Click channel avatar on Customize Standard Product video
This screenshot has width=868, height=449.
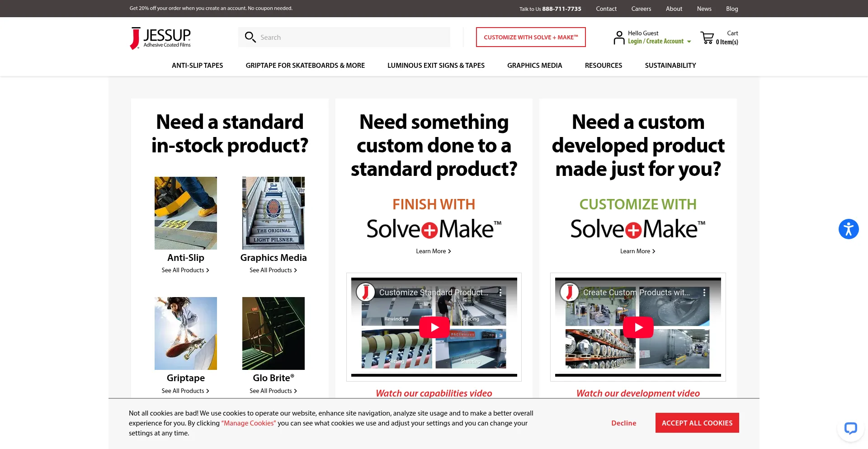click(365, 292)
